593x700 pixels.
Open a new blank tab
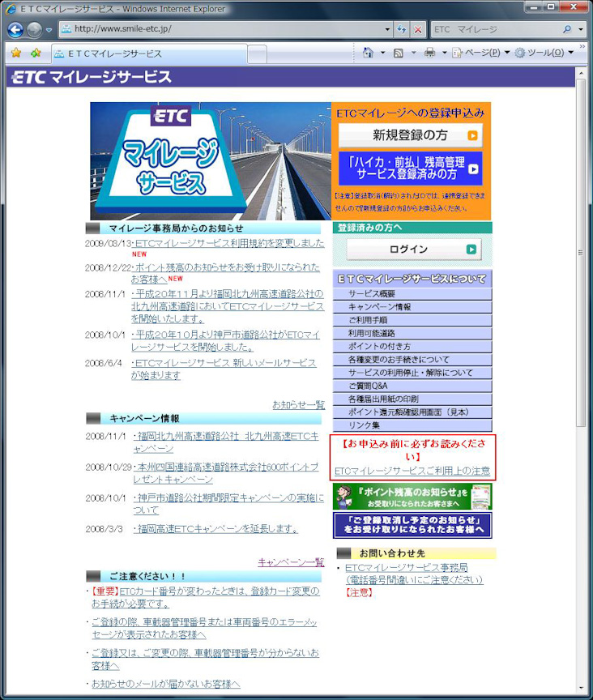[257, 54]
